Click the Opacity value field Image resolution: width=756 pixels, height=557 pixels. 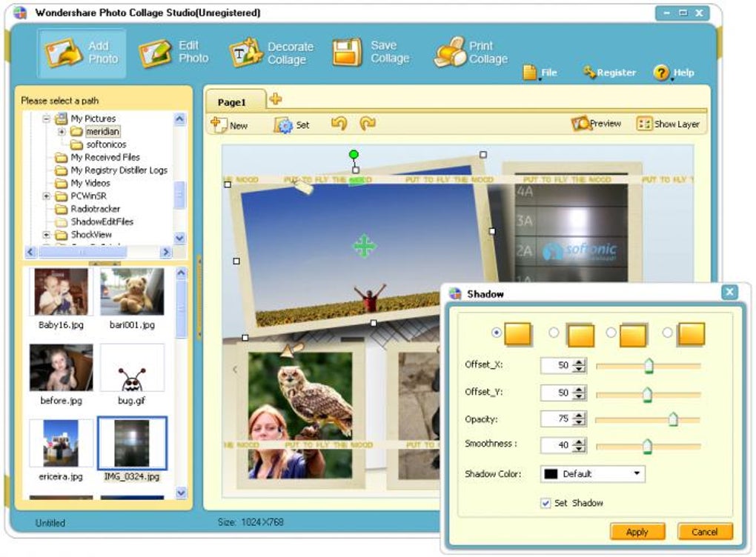tap(557, 418)
